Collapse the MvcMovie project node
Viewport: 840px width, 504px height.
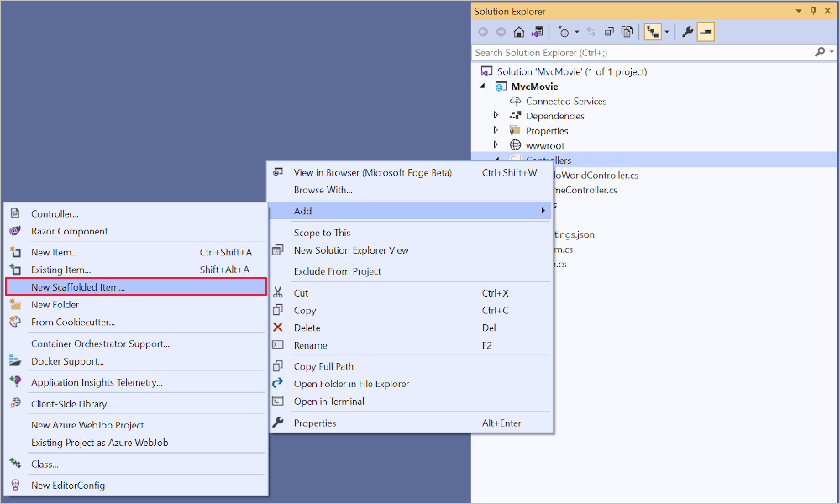(482, 87)
